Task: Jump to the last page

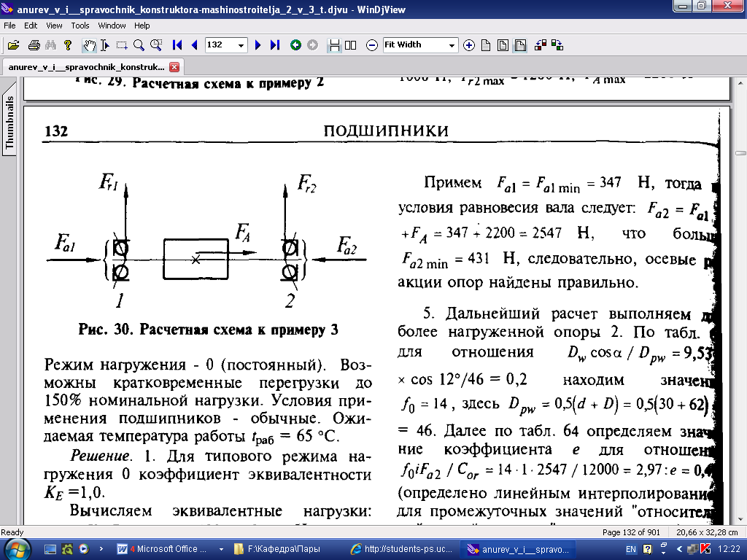Action: click(274, 45)
